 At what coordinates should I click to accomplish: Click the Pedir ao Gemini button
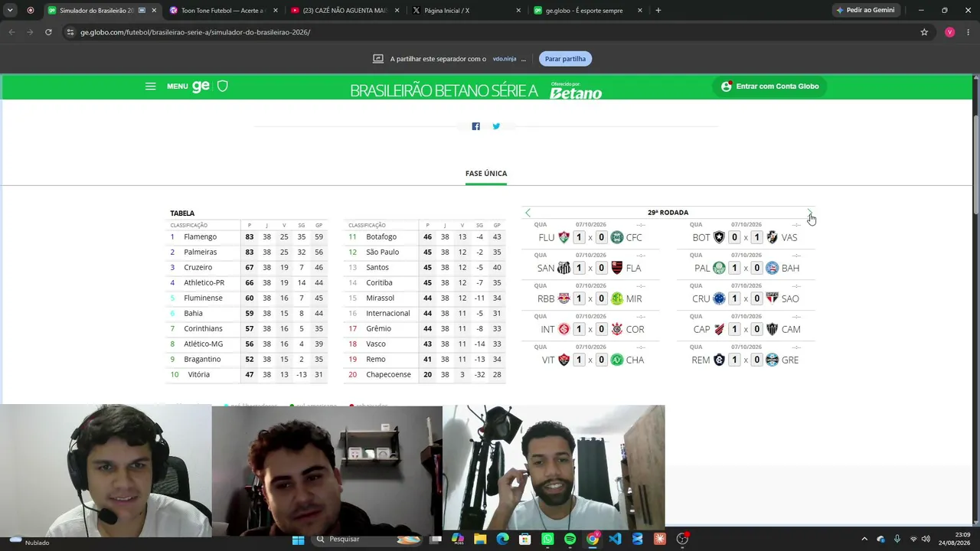point(865,11)
